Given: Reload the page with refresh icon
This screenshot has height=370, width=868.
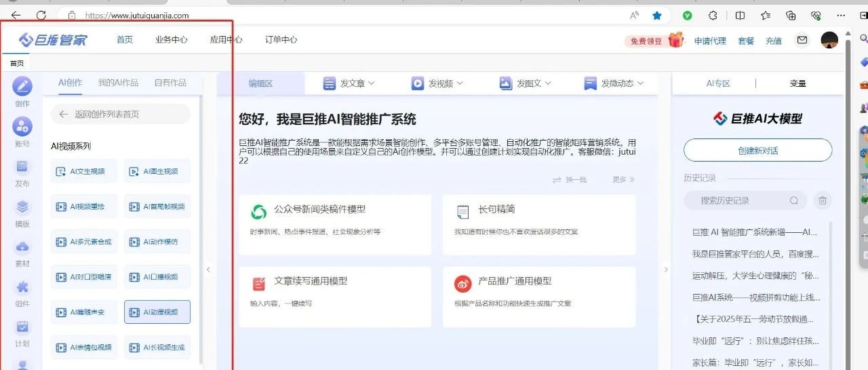Looking at the screenshot, I should 41,15.
